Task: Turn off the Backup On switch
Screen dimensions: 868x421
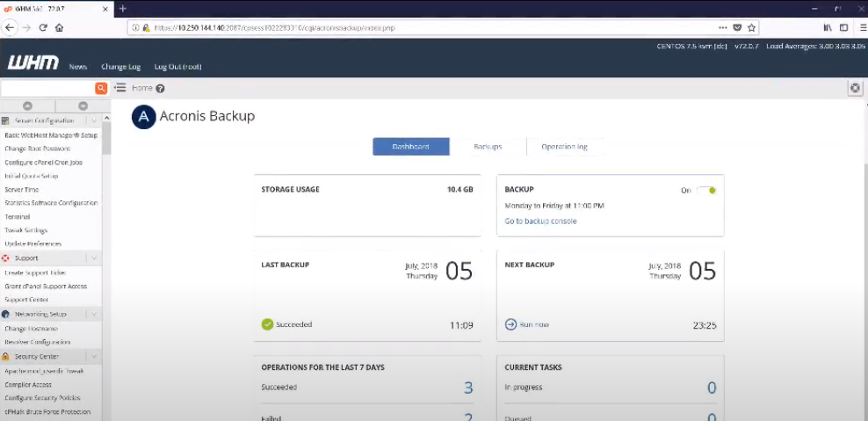Action: tap(706, 190)
